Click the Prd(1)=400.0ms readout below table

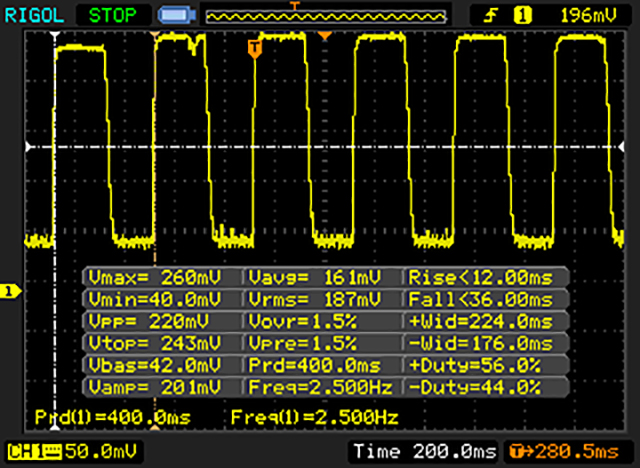pyautogui.click(x=113, y=417)
